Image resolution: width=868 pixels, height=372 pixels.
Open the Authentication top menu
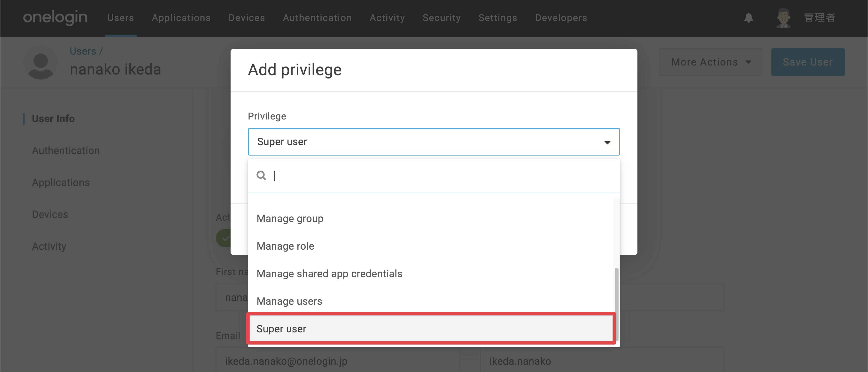(x=318, y=17)
